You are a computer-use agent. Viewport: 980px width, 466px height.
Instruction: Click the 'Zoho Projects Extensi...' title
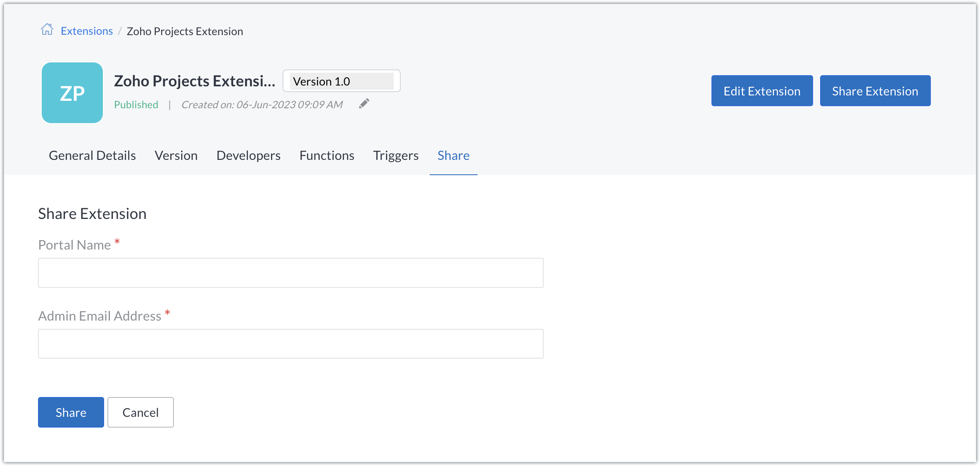click(195, 81)
